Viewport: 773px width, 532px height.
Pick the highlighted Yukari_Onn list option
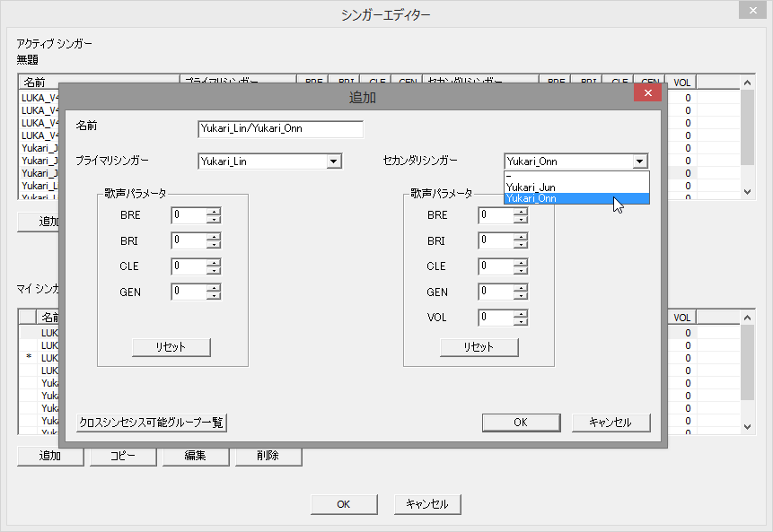(576, 198)
